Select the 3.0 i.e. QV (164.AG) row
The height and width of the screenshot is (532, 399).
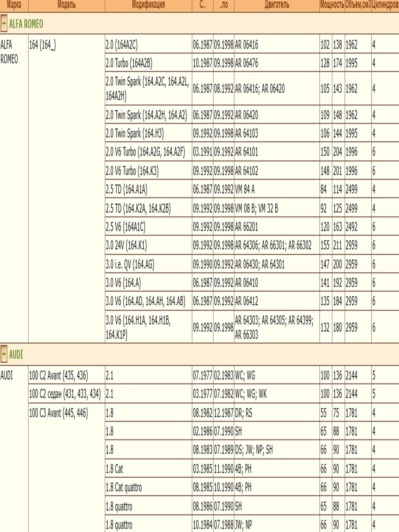[x=130, y=264]
